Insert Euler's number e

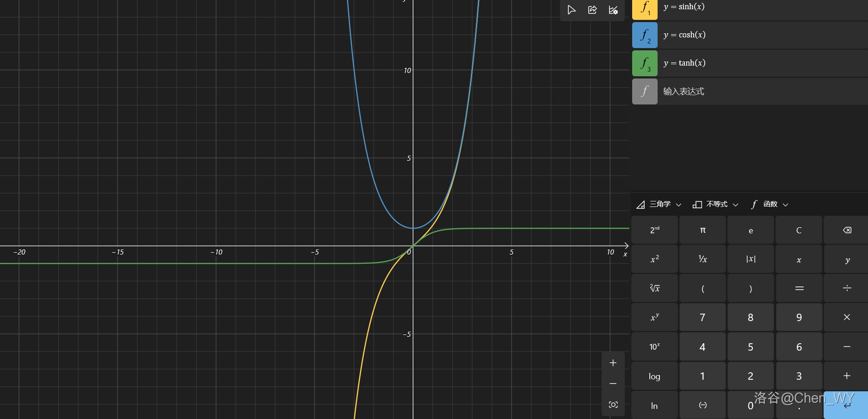[x=751, y=230]
